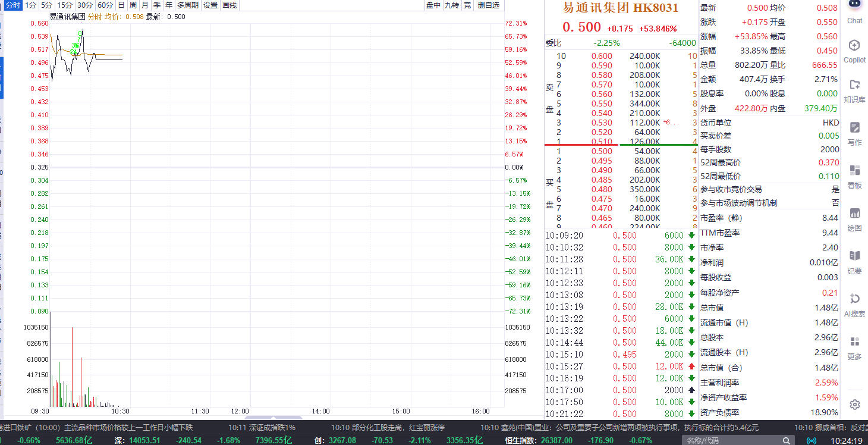Open the 看板 dashboard icon
Viewport: 868px width, 445px height.
854,170
